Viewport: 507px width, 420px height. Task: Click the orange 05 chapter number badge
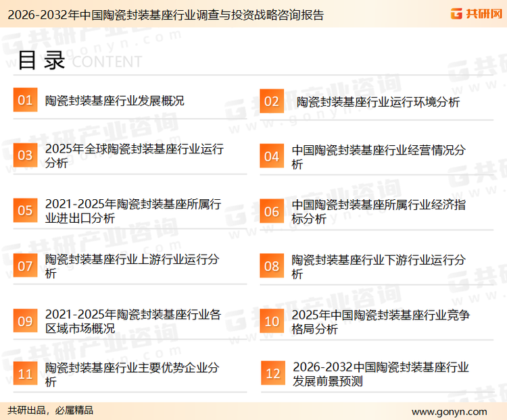pos(25,210)
